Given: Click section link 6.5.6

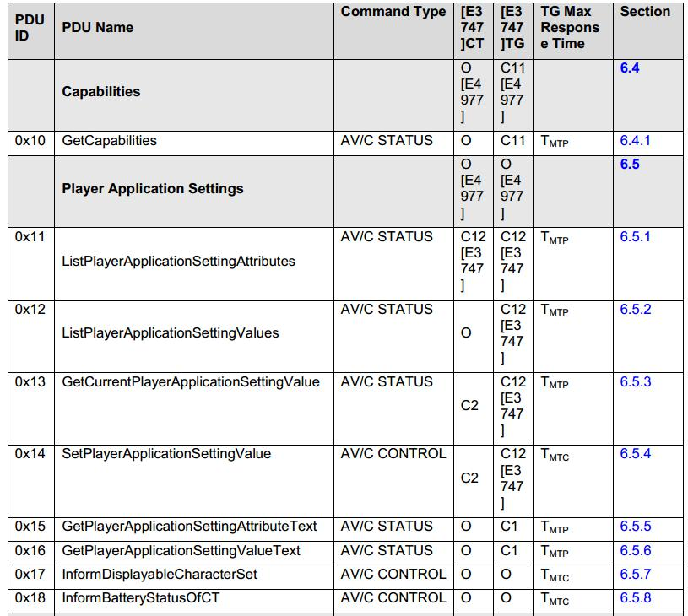Looking at the screenshot, I should pos(636,550).
